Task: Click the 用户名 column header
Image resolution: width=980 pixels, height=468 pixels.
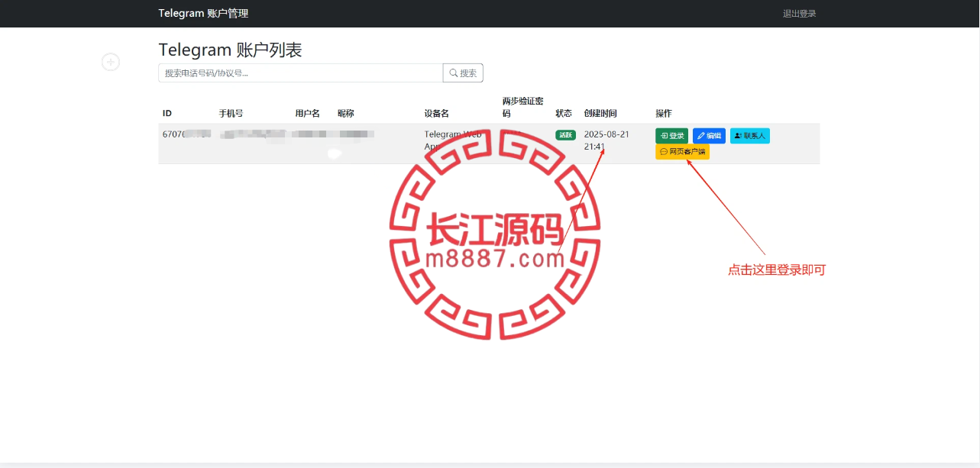Action: (308, 113)
